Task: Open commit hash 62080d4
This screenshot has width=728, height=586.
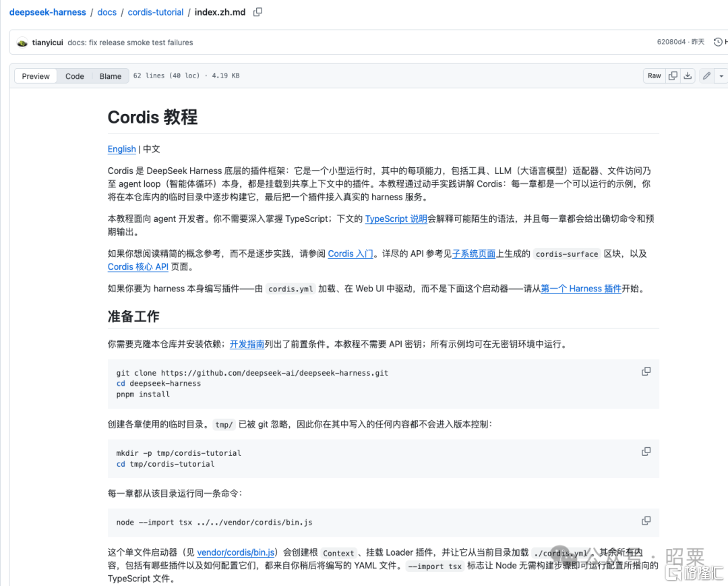Action: tap(671, 42)
